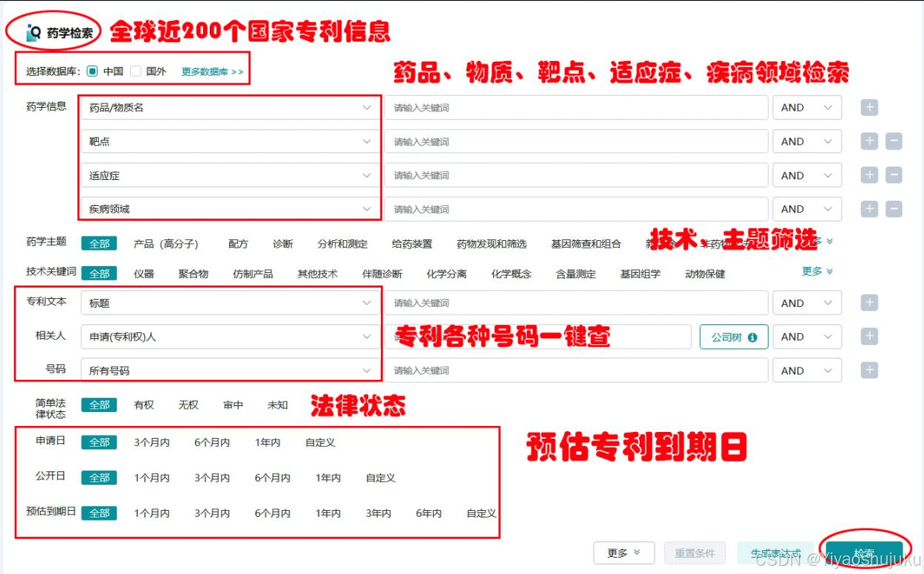Viewport: 924px width, 574px height.
Task: Click the keyword input for 药品/物质名
Action: pos(576,108)
